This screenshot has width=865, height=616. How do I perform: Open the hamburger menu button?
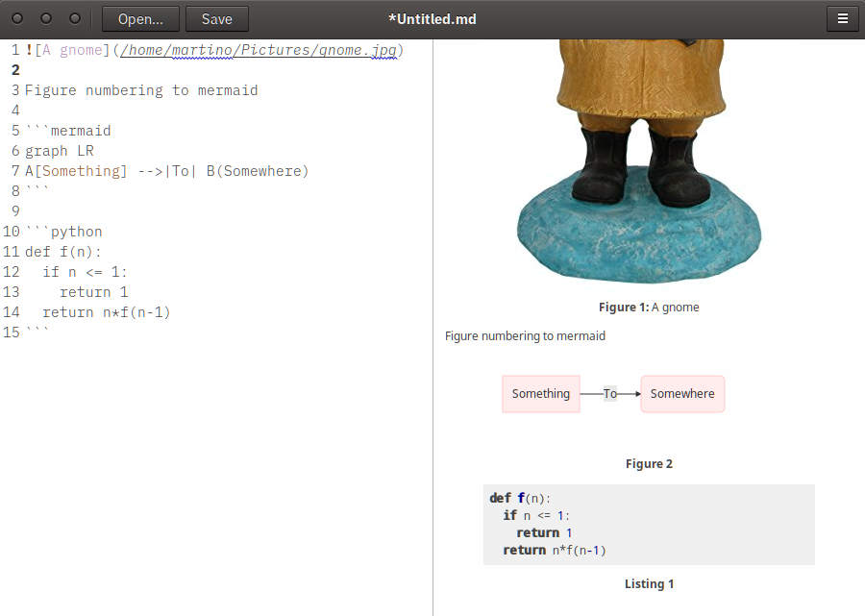[842, 19]
